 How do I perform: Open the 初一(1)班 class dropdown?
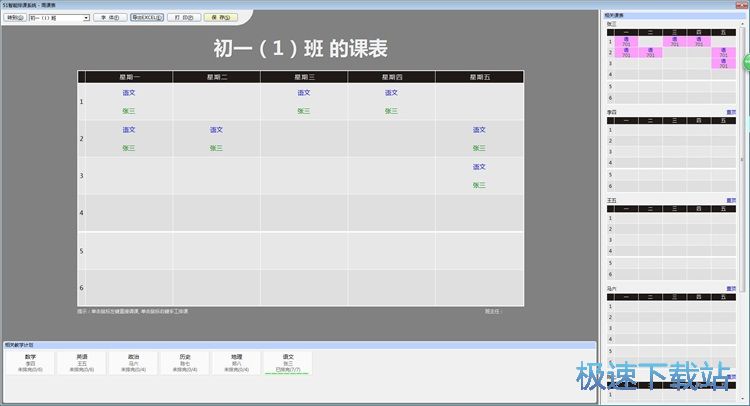click(x=59, y=18)
